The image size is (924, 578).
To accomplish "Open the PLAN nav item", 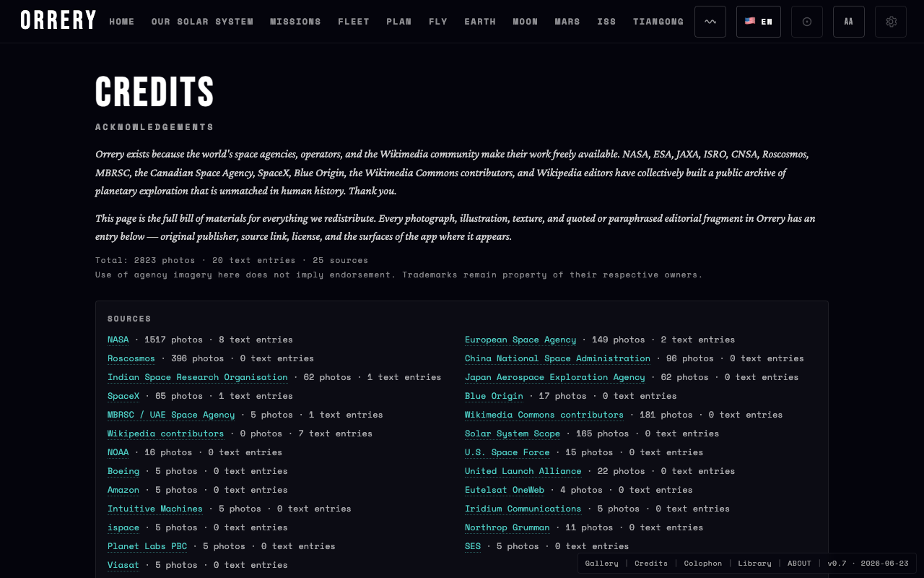I will click(x=399, y=22).
